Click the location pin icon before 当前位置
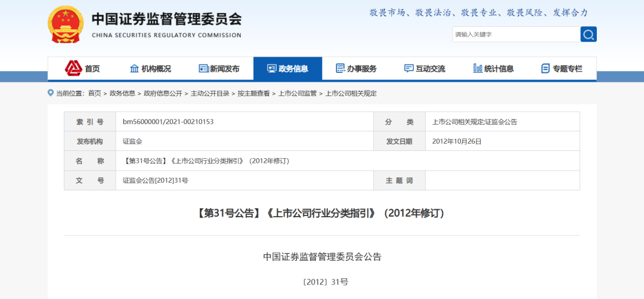 51,93
